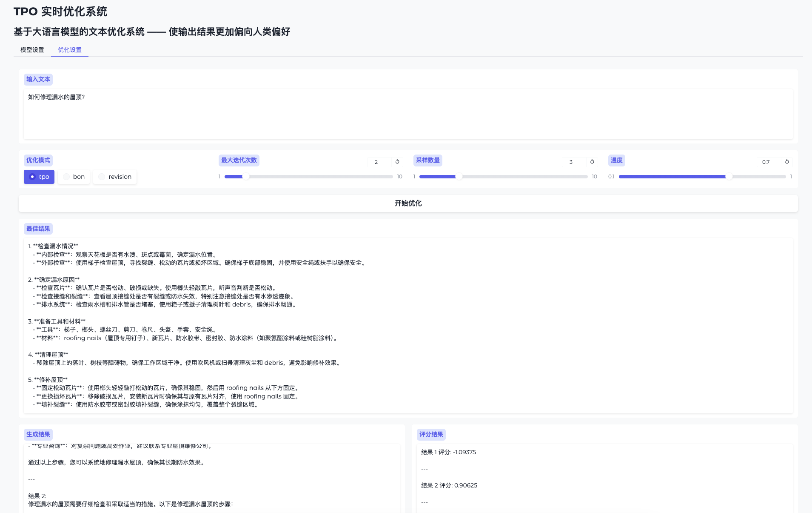This screenshot has width=812, height=513.
Task: Reset the 温度 value with its reset icon
Action: point(786,162)
